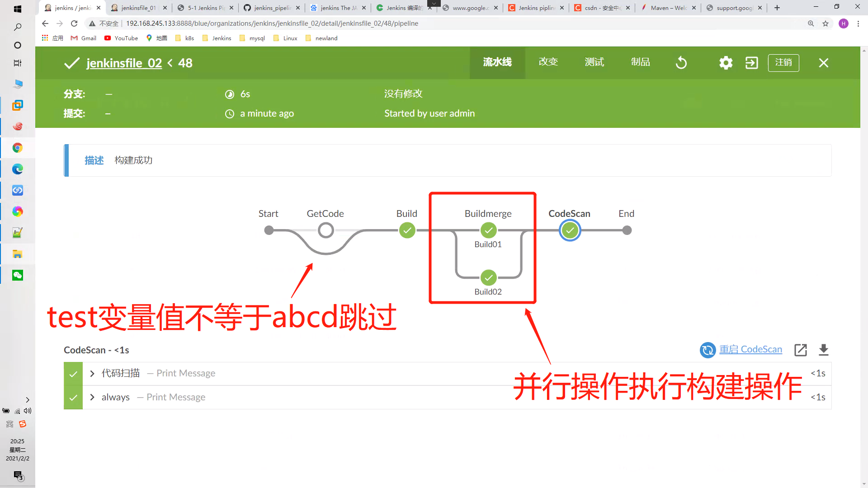Select the Build01 parallel stage node
868x488 pixels.
tap(488, 230)
